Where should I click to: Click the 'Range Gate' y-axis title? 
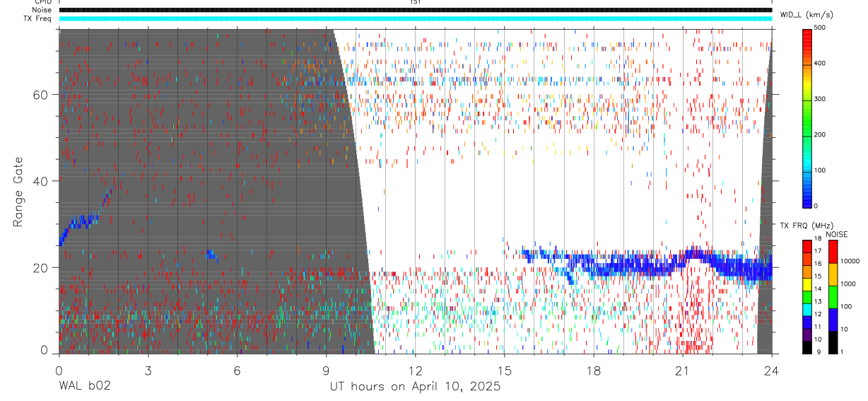[x=18, y=191]
